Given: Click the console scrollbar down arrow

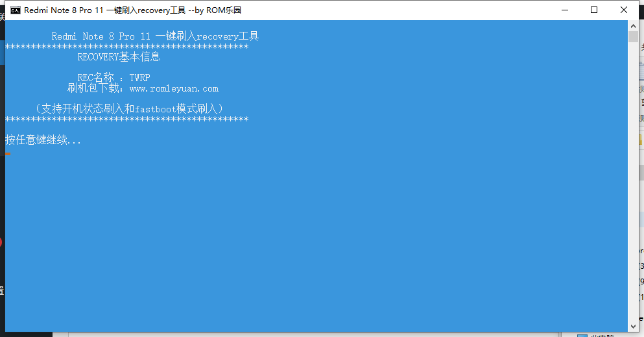Looking at the screenshot, I should coord(633,327).
